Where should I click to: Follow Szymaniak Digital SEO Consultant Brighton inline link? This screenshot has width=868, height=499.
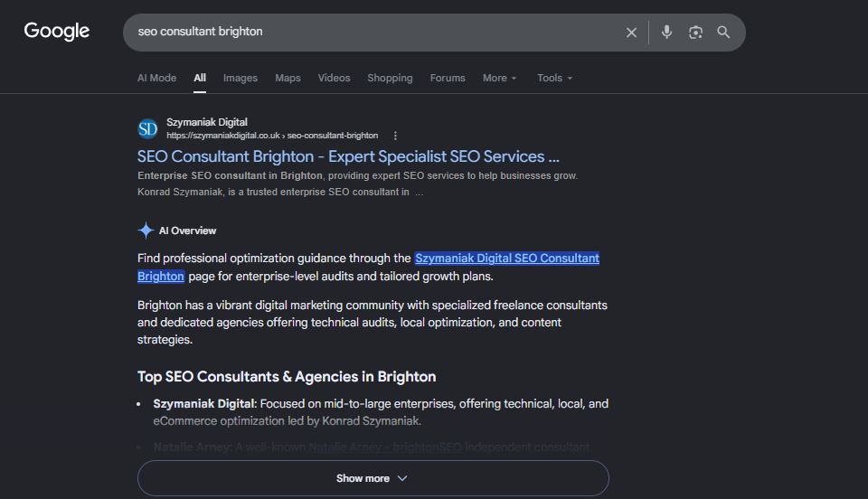[507, 259]
